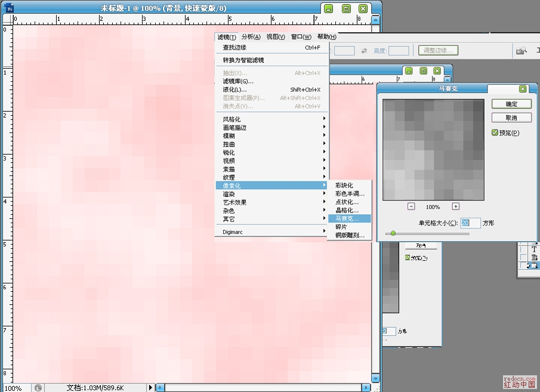This screenshot has height=392, width=540.
Task: Click the 高度 input field in options bar
Action: tap(399, 51)
